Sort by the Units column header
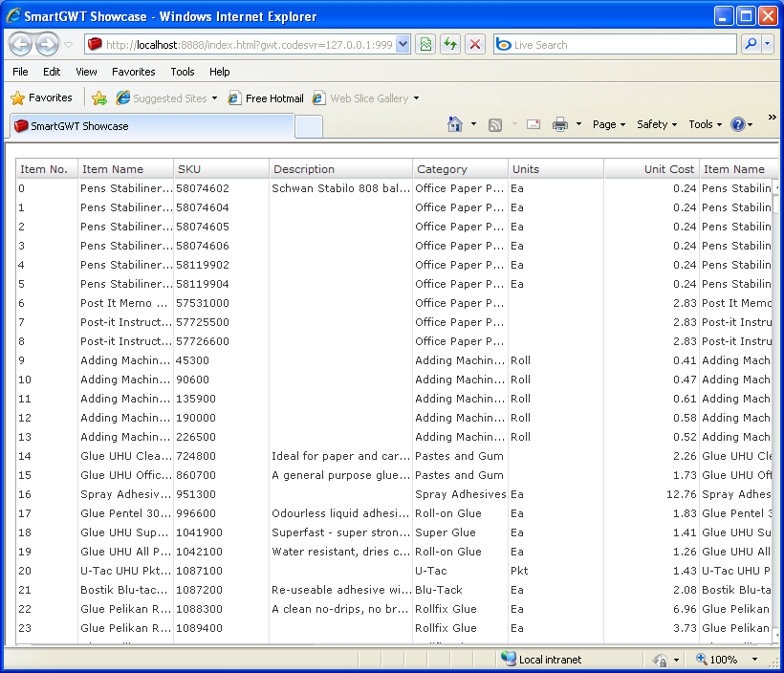Image resolution: width=784 pixels, height=673 pixels. (556, 169)
